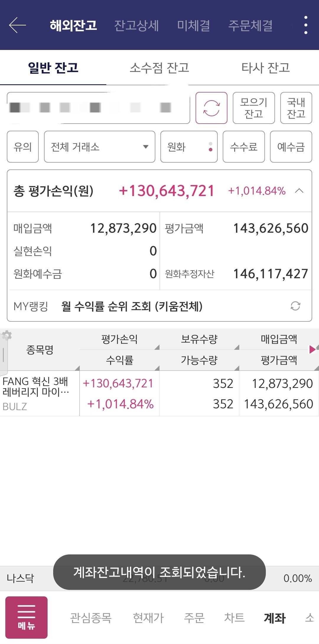The height and width of the screenshot is (644, 319).
Task: Switch to the 타사 잔고 tab
Action: [x=266, y=68]
